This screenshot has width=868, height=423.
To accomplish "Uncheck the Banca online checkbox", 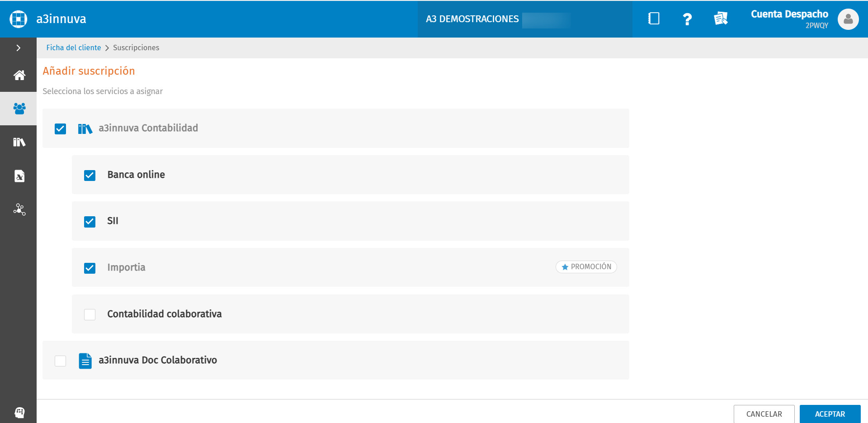I will [x=90, y=176].
